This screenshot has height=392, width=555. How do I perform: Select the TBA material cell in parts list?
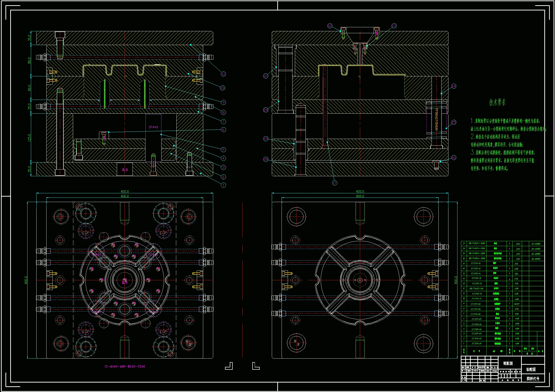(x=516, y=274)
